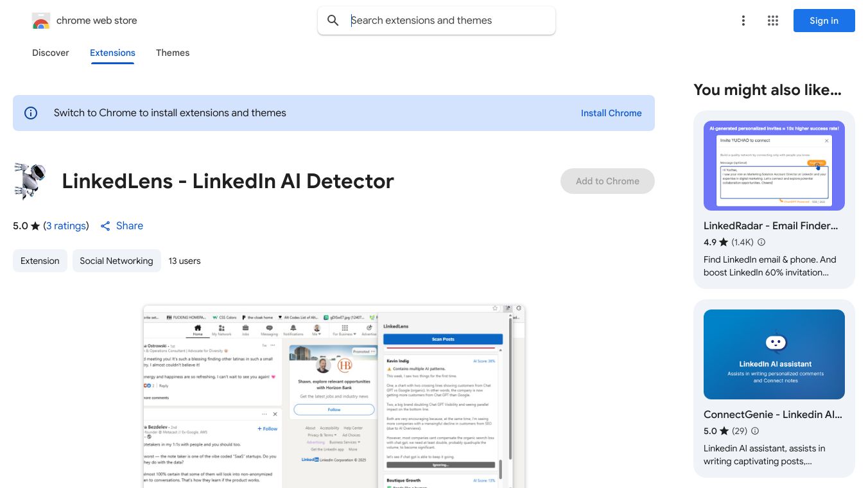Image resolution: width=868 pixels, height=488 pixels.
Task: Click the info icon beside LinkedRadar's (1.4K) ratings
Action: click(761, 242)
